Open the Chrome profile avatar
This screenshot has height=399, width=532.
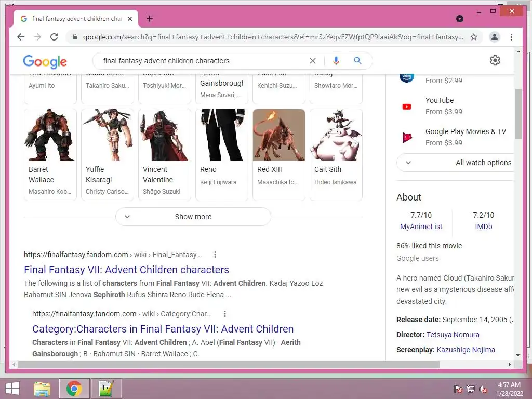pyautogui.click(x=495, y=37)
